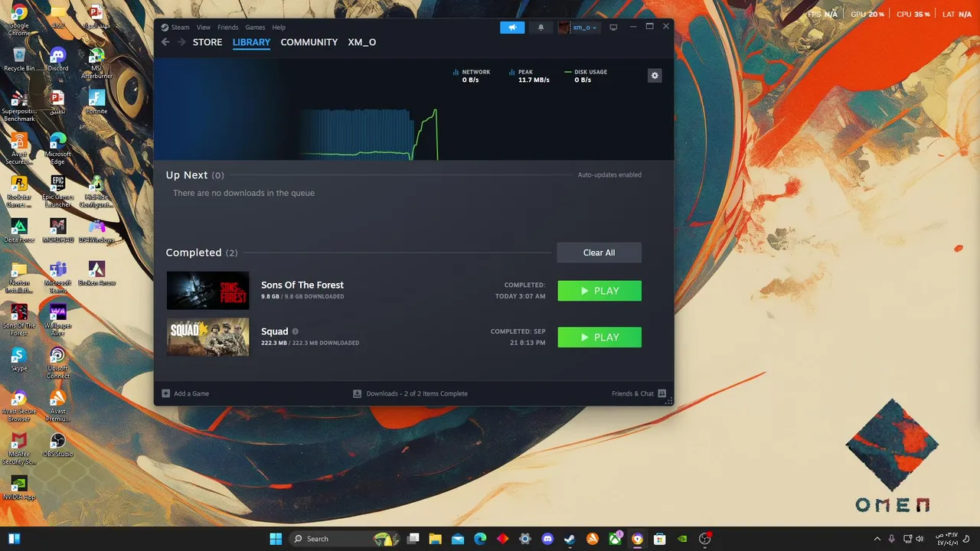
Task: Select the Fortnite desktop shortcut
Action: pyautogui.click(x=96, y=103)
